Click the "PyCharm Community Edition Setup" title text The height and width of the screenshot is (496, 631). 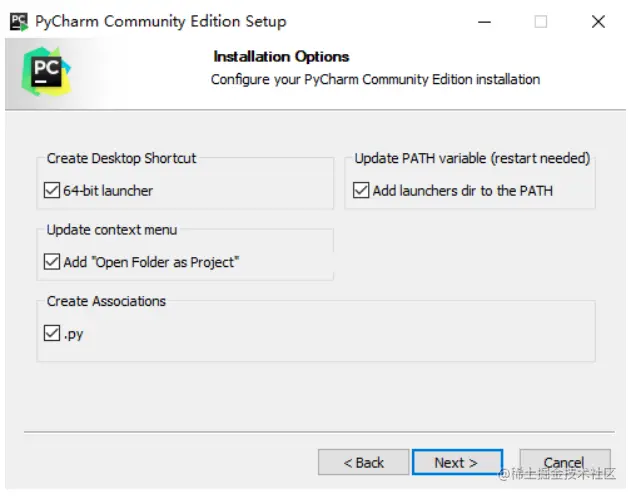point(160,21)
